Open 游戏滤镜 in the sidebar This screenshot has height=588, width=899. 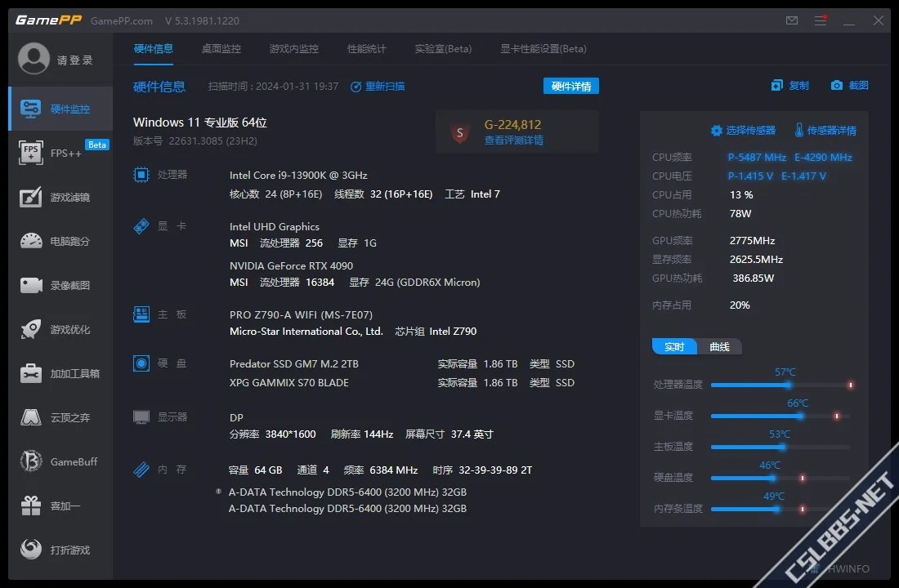pyautogui.click(x=61, y=197)
